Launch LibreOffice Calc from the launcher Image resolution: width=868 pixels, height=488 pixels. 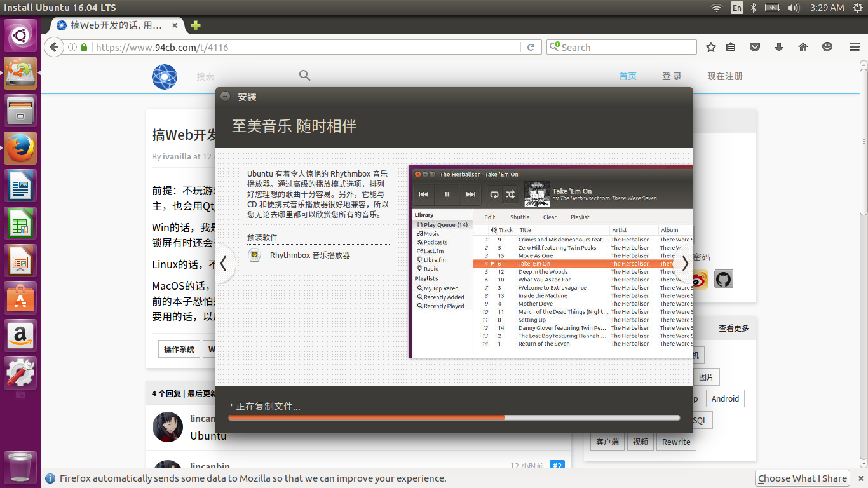(x=21, y=223)
